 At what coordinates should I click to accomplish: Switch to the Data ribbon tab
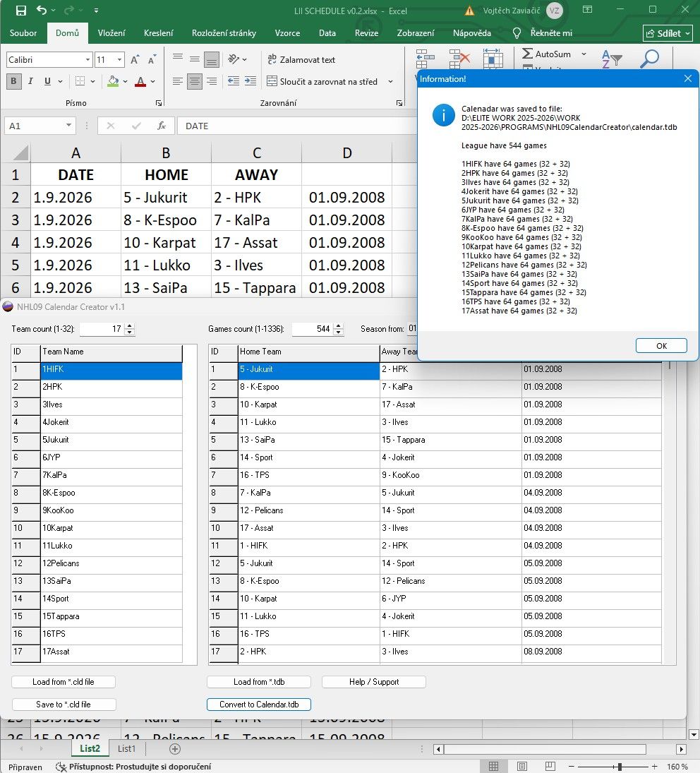(x=327, y=33)
